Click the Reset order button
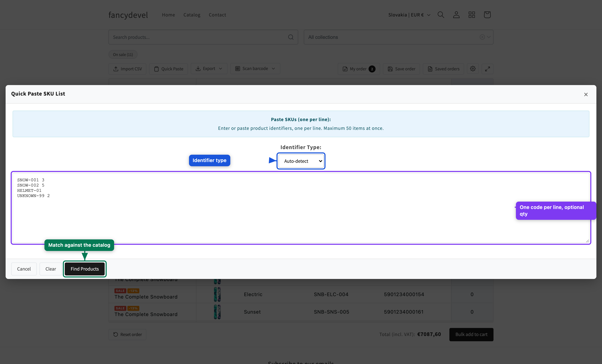This screenshot has height=364, width=602. 127,334
